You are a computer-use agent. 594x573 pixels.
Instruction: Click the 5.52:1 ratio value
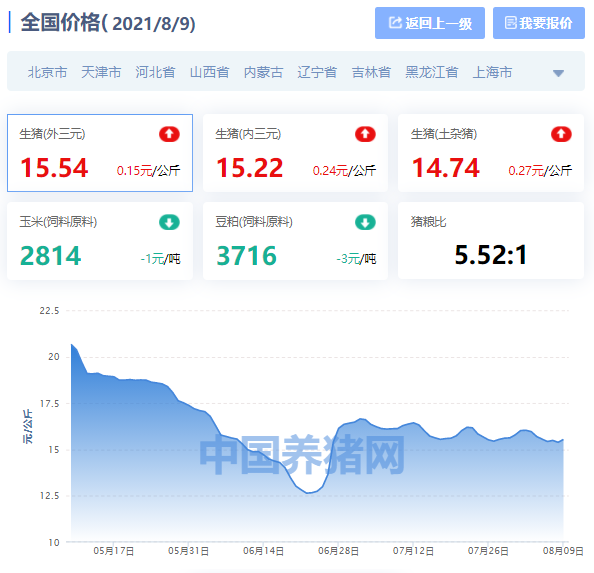(x=491, y=254)
